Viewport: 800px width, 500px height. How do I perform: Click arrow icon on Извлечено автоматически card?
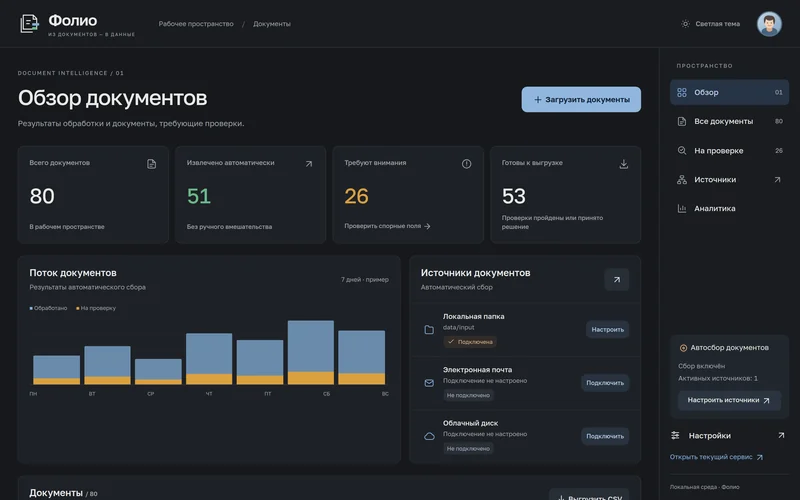(309, 164)
